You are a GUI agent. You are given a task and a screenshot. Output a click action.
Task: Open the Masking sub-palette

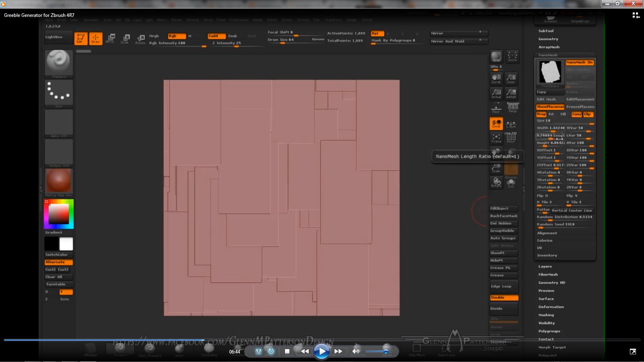[546, 315]
